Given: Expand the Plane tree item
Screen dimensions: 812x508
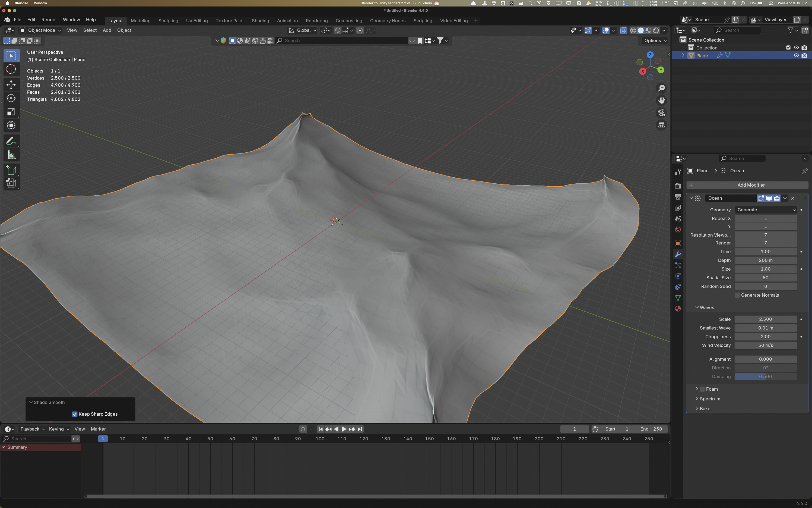Looking at the screenshot, I should click(683, 55).
